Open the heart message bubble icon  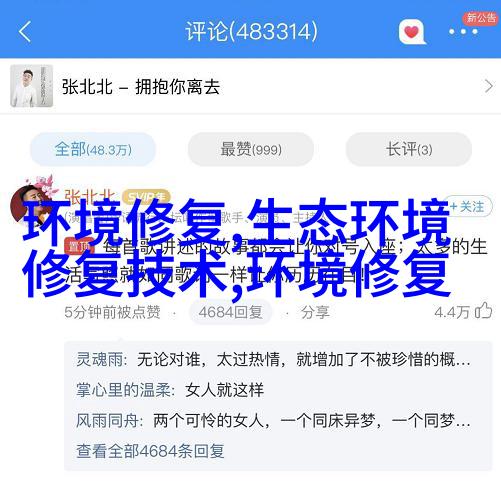pyautogui.click(x=412, y=32)
